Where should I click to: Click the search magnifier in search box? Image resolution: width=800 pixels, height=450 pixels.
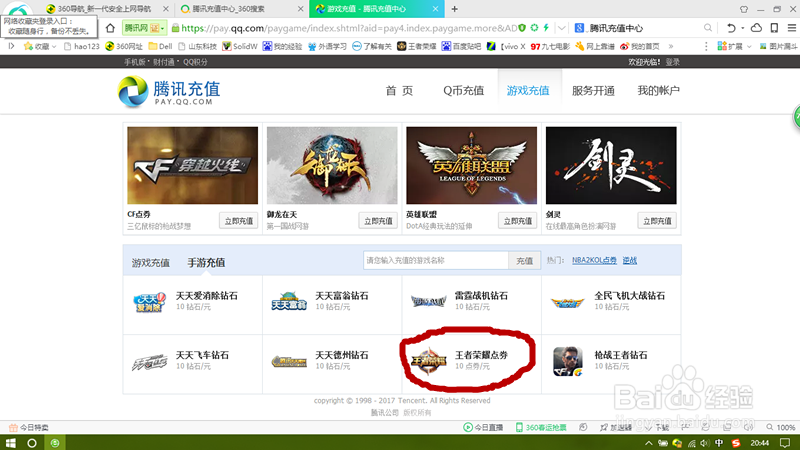coord(708,28)
